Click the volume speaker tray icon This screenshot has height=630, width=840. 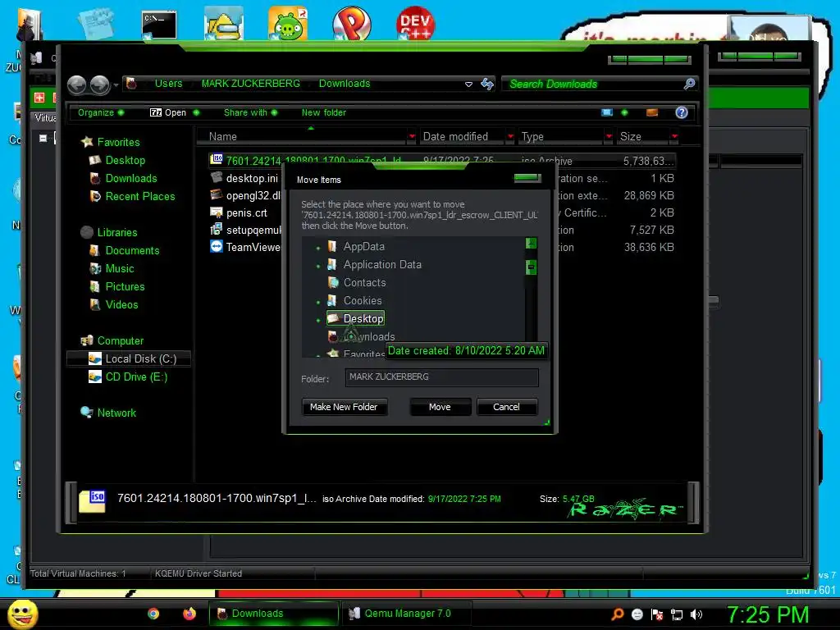pyautogui.click(x=696, y=614)
